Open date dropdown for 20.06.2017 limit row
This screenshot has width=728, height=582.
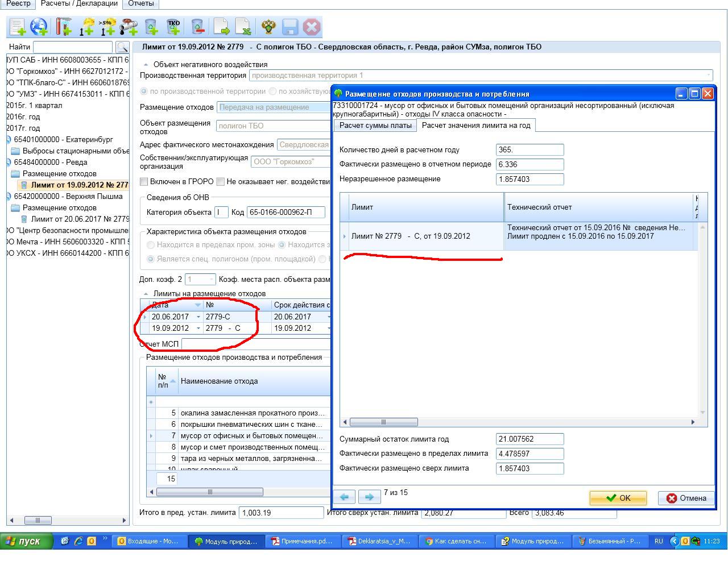198,317
